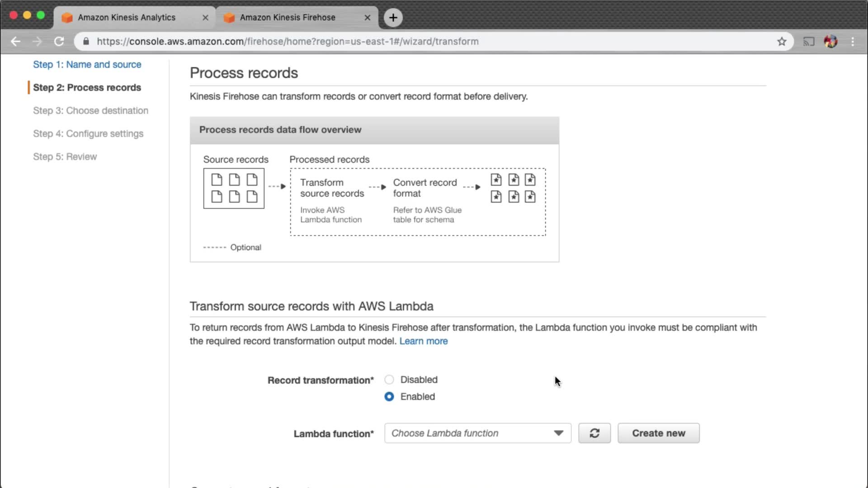Viewport: 868px width, 488px height.
Task: Click the browser back arrow
Action: (16, 42)
